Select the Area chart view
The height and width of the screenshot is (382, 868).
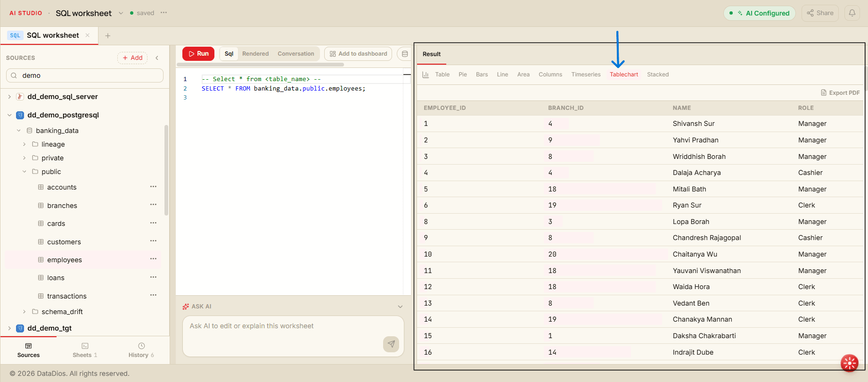(x=523, y=75)
